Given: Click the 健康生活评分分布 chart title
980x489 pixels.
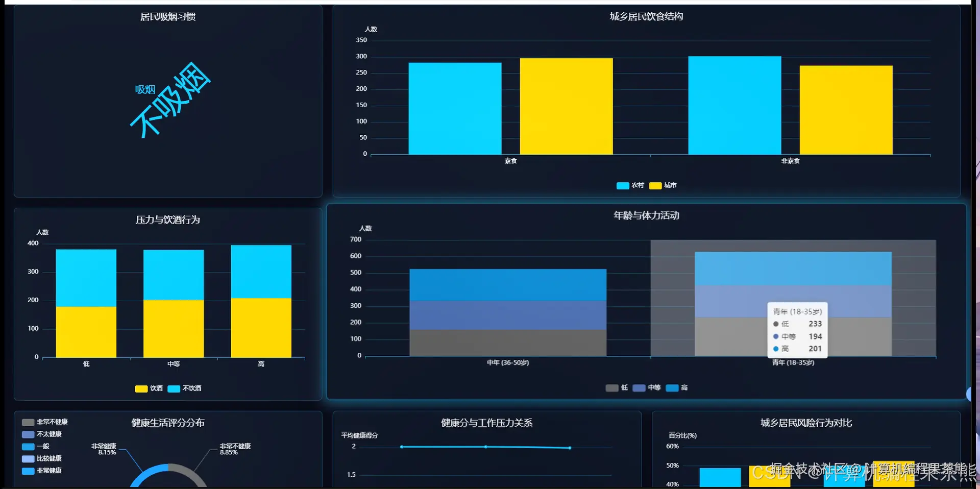Looking at the screenshot, I should (x=168, y=423).
